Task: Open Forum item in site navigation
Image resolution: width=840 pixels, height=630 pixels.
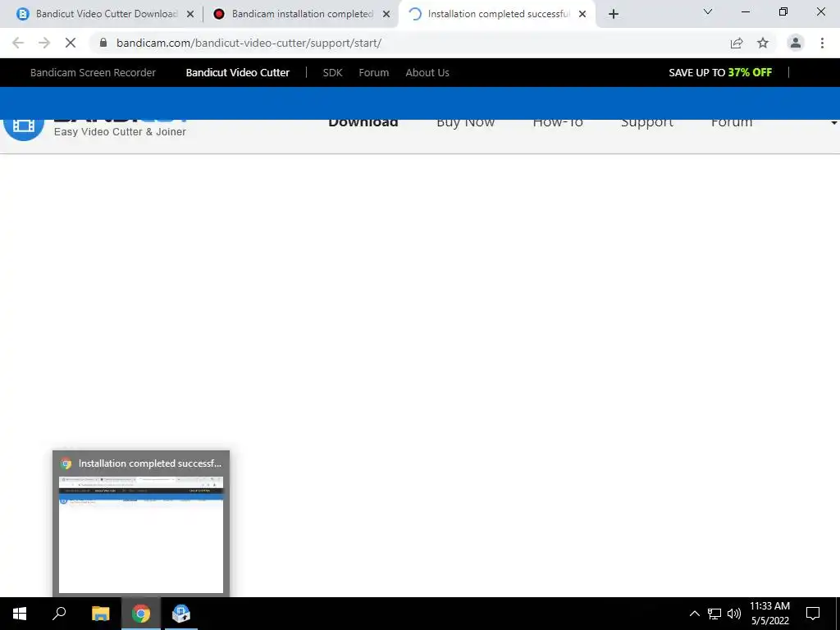Action: click(x=732, y=123)
